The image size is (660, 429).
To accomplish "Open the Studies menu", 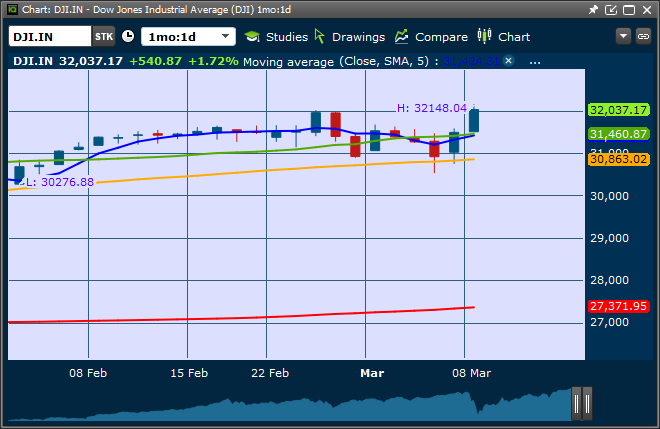I will 287,37.
